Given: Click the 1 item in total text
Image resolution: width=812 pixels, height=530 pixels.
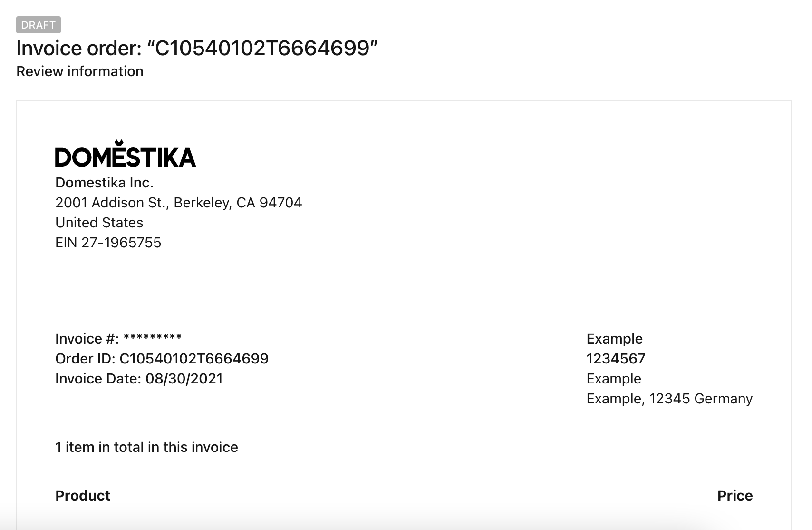Looking at the screenshot, I should pos(146,447).
